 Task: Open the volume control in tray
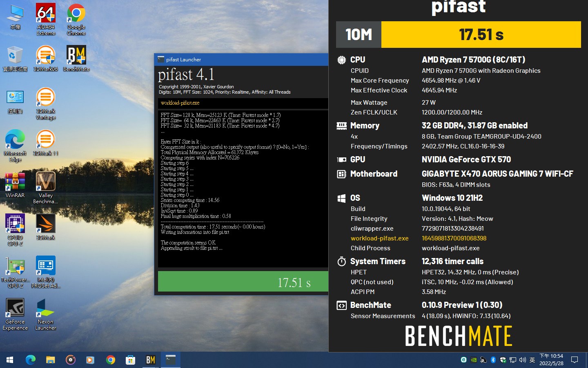pos(522,360)
